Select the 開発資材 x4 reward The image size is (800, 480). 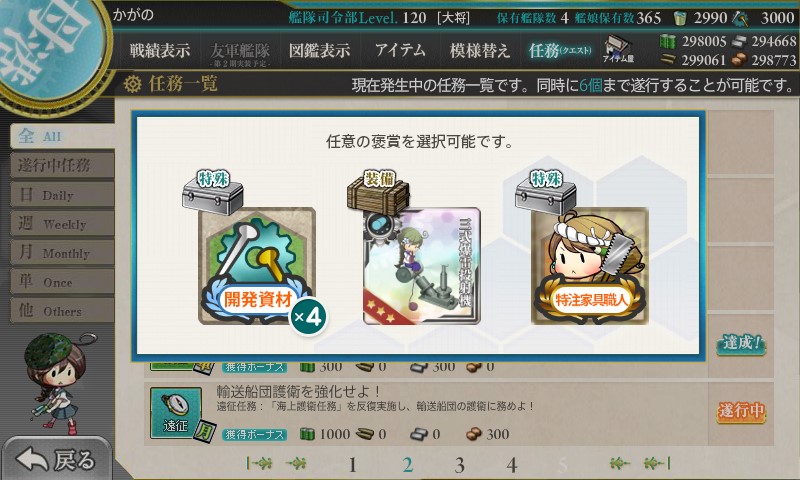[257, 266]
